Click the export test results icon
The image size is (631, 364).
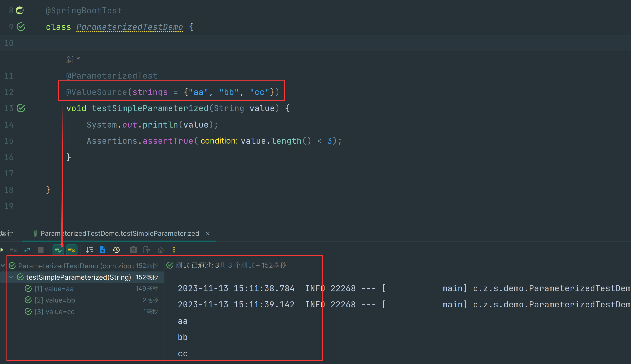coord(147,250)
